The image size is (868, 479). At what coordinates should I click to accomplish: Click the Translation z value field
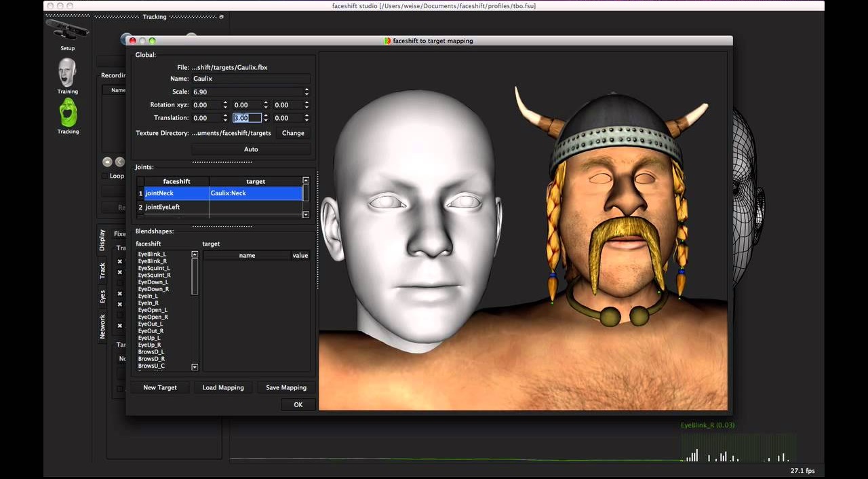[x=288, y=118]
